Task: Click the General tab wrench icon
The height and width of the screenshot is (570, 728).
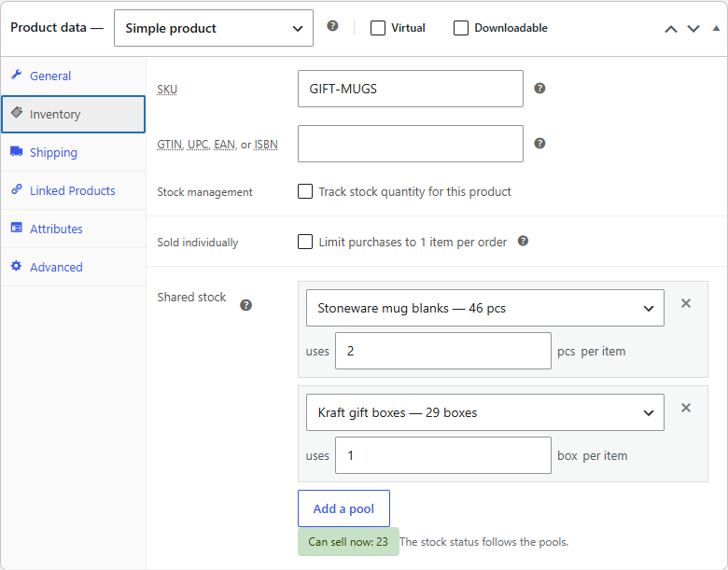Action: pyautogui.click(x=17, y=75)
